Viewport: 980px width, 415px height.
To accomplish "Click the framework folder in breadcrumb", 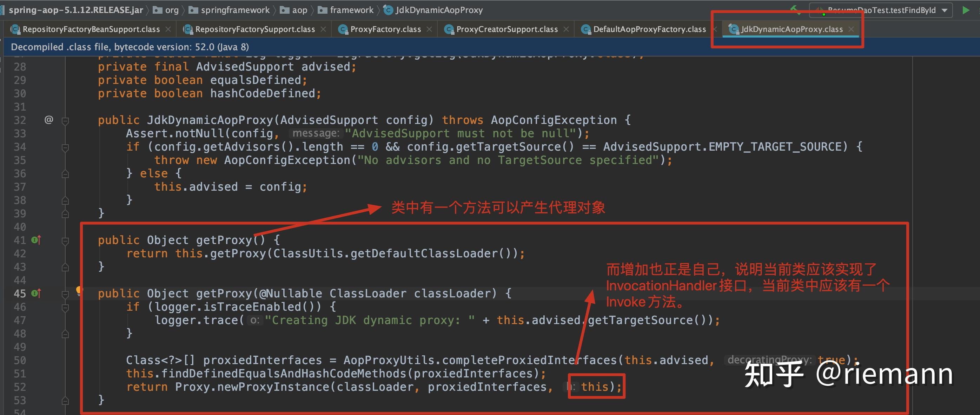I will click(351, 10).
